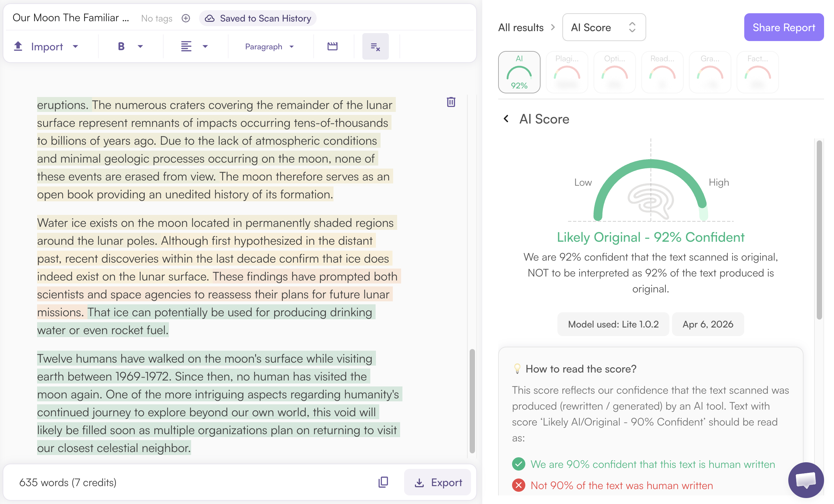
Task: Click the Export button
Action: [438, 482]
